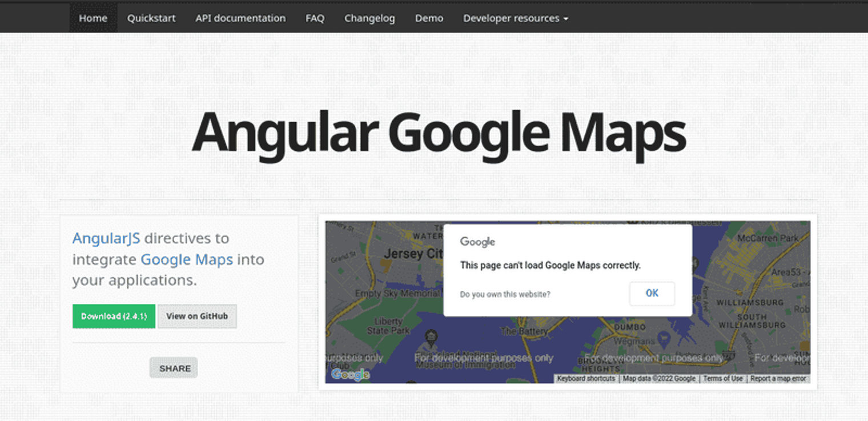Open API documentation in the navbar
The image size is (868, 421).
pos(240,18)
